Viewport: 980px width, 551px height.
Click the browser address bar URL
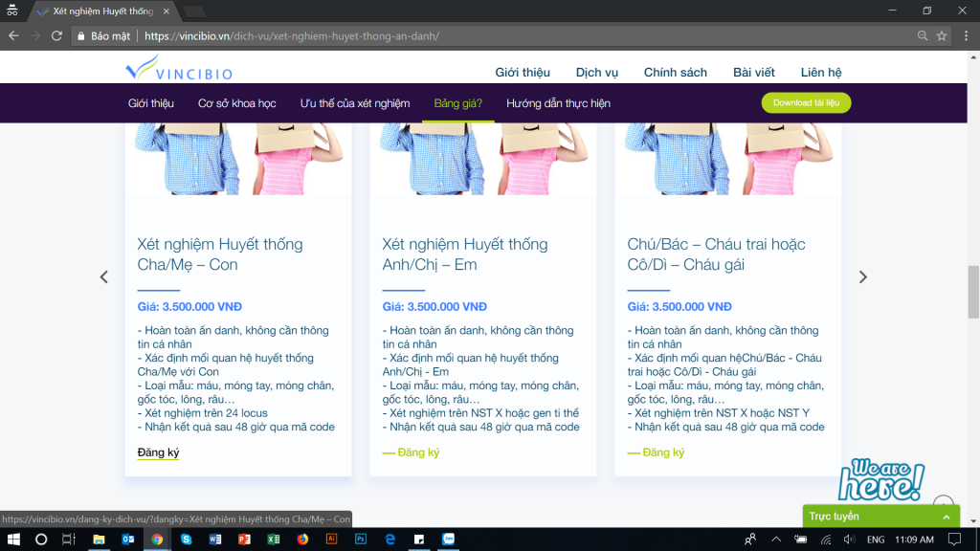click(x=292, y=36)
